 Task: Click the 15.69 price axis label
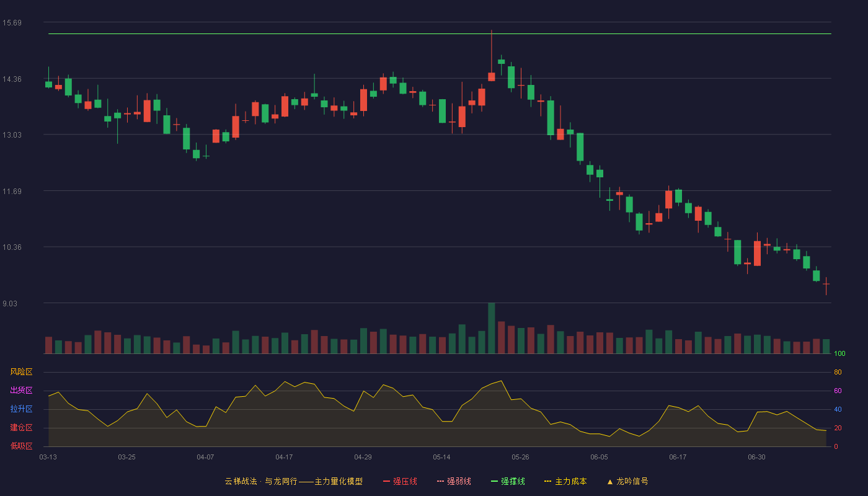pyautogui.click(x=12, y=23)
